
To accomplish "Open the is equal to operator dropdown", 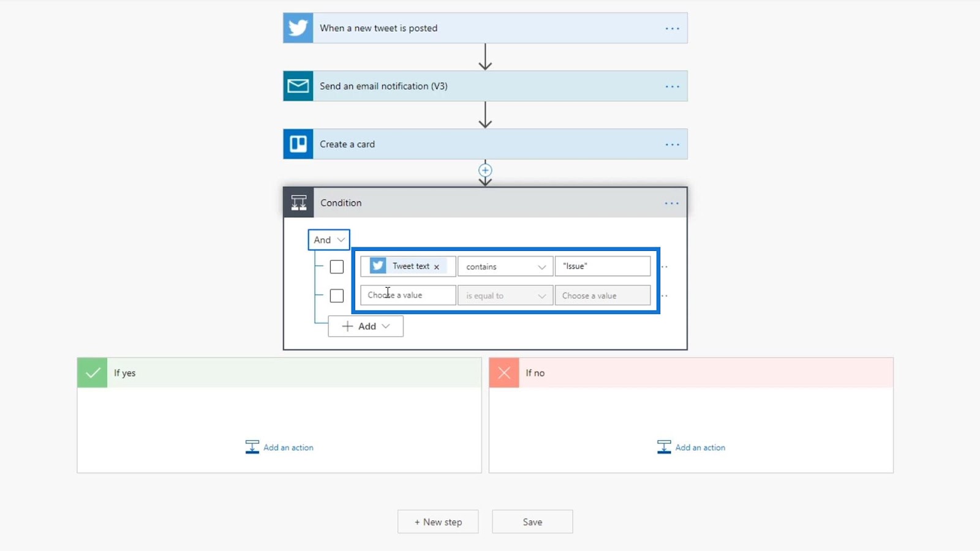I will point(505,296).
